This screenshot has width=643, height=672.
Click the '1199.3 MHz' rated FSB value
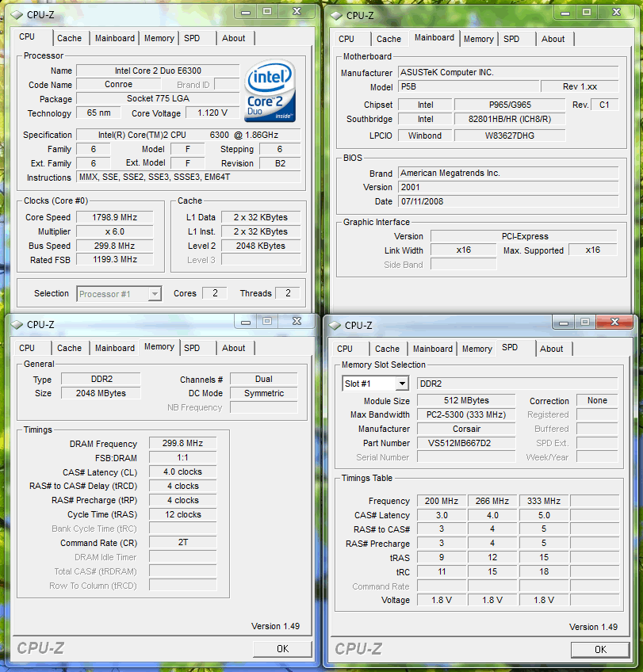114,259
